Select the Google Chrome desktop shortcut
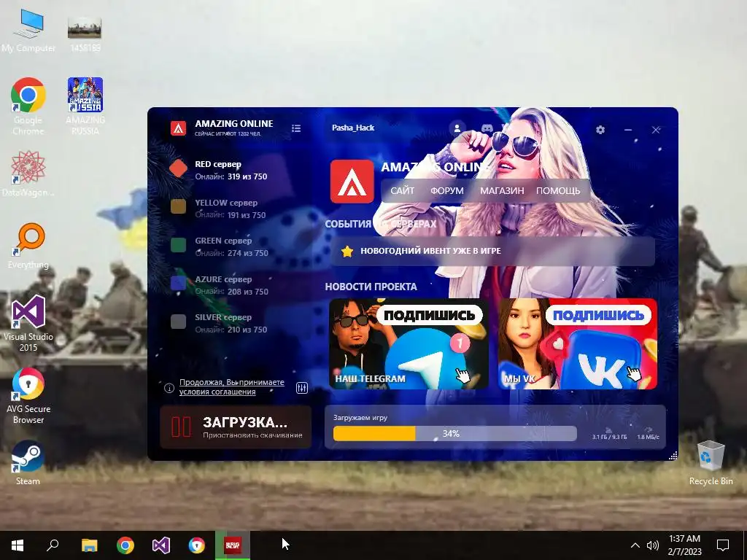 tap(28, 106)
